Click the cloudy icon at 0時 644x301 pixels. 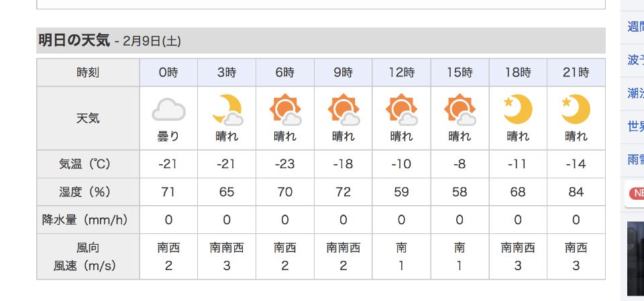168,109
